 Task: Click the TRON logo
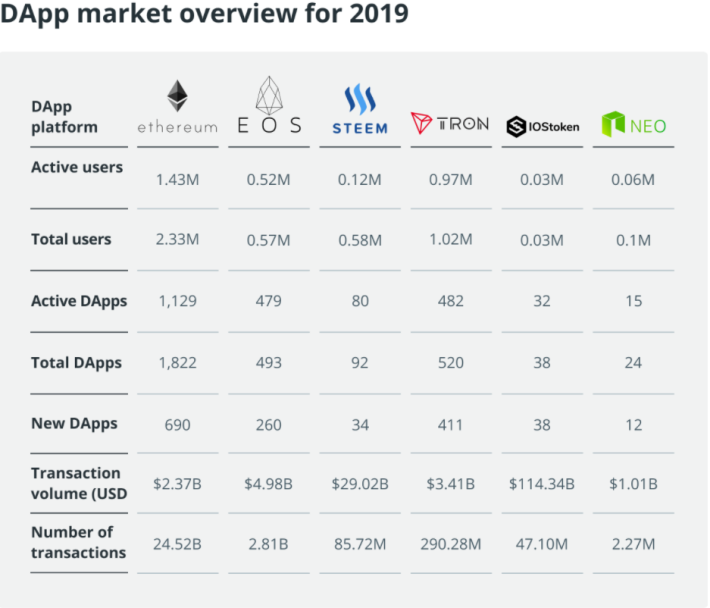click(x=450, y=123)
